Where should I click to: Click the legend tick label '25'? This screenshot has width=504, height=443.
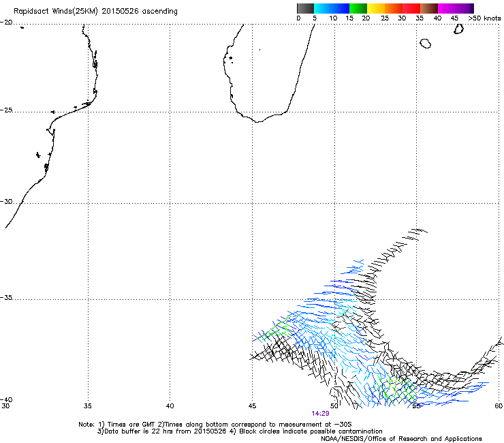(x=385, y=18)
